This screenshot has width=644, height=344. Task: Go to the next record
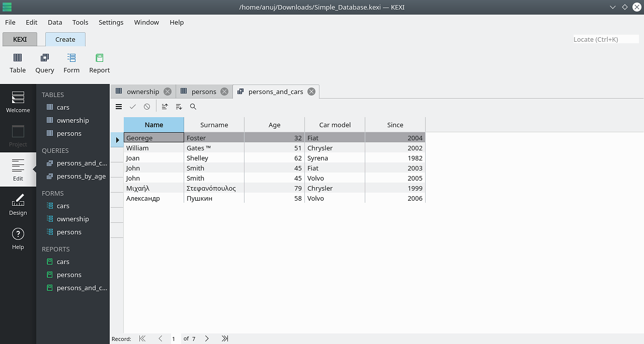207,339
